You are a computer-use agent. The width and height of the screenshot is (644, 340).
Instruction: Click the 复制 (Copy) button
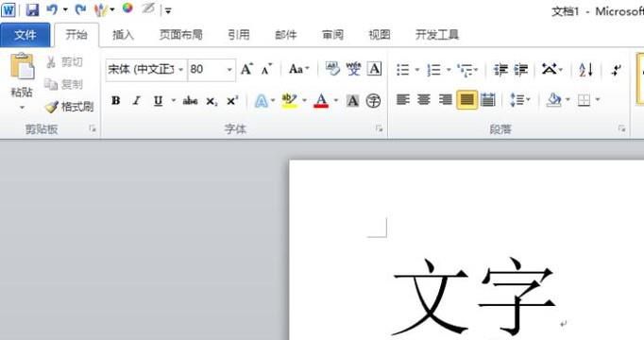point(64,84)
